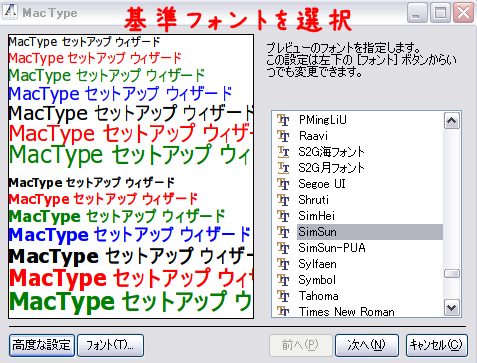Click the TrueType icon beside PMingLiU
Screen dimensions: 477x363
tap(283, 120)
